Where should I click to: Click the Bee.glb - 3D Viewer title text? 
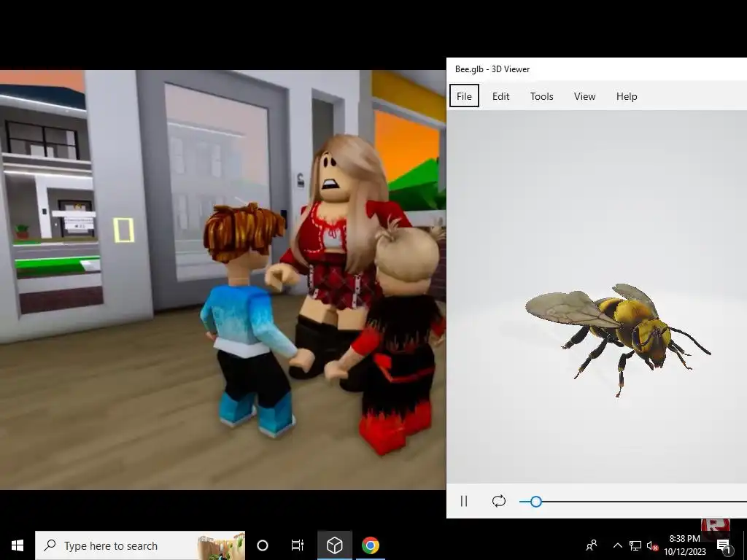click(x=492, y=69)
